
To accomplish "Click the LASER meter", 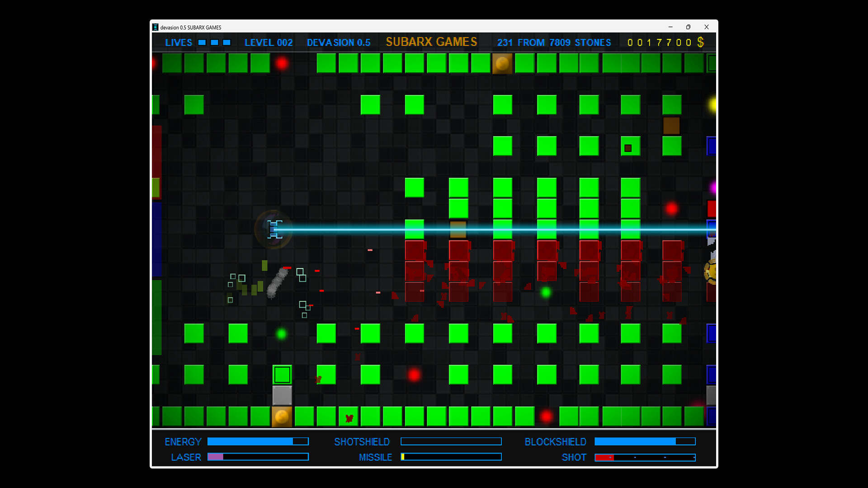I will click(x=258, y=457).
